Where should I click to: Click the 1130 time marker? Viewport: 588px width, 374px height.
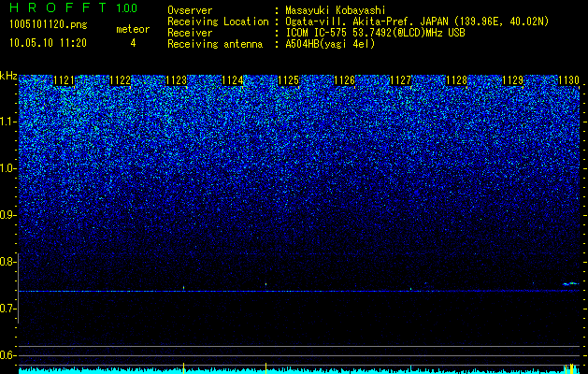pos(569,80)
